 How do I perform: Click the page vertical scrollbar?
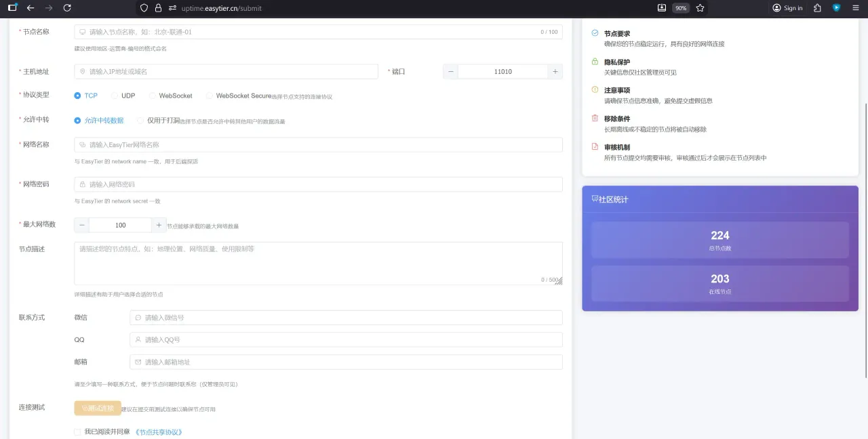coord(865,240)
